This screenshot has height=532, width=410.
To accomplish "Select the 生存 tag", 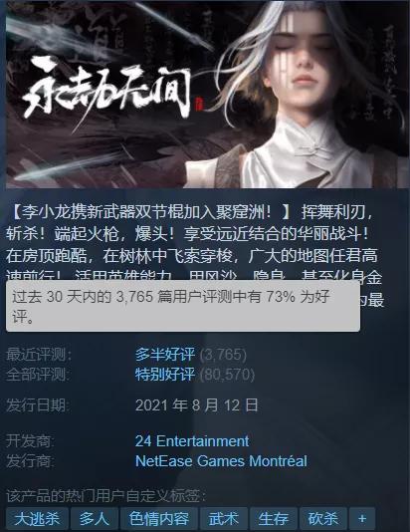I will point(273,519).
